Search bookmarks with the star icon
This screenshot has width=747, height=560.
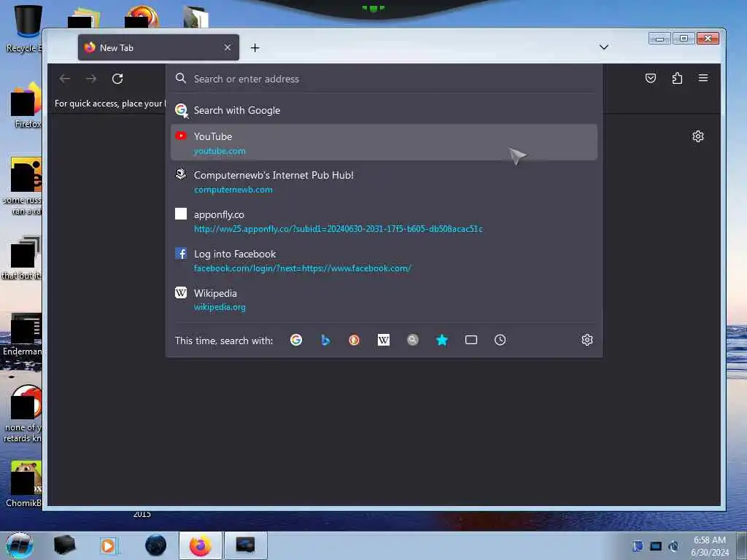pyautogui.click(x=442, y=340)
